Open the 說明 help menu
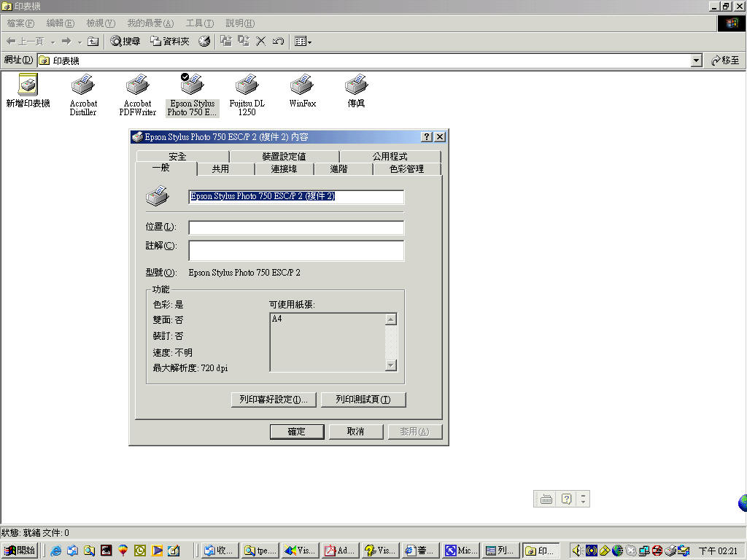747x560 pixels. tap(240, 23)
